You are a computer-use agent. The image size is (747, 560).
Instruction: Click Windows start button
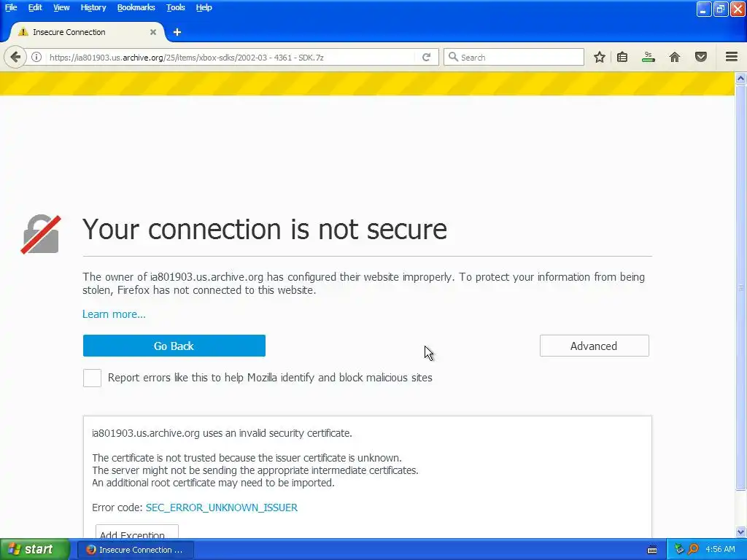(35, 549)
